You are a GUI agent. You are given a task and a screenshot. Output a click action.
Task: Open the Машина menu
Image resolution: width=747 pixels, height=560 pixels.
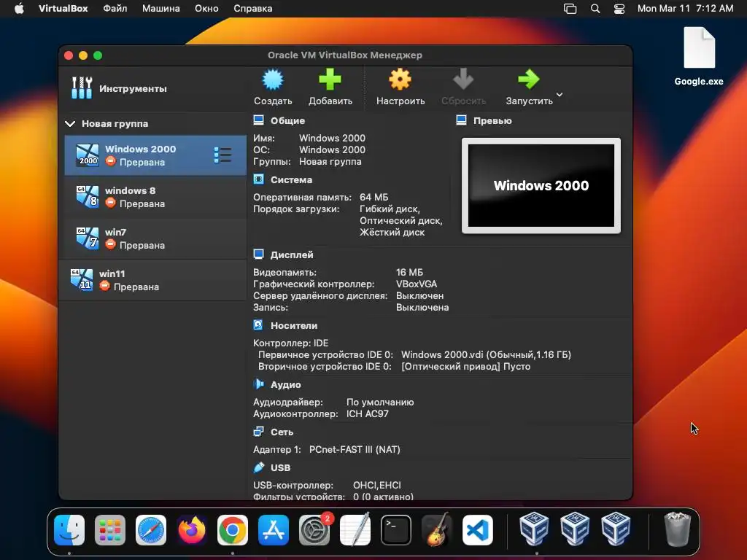pos(161,9)
